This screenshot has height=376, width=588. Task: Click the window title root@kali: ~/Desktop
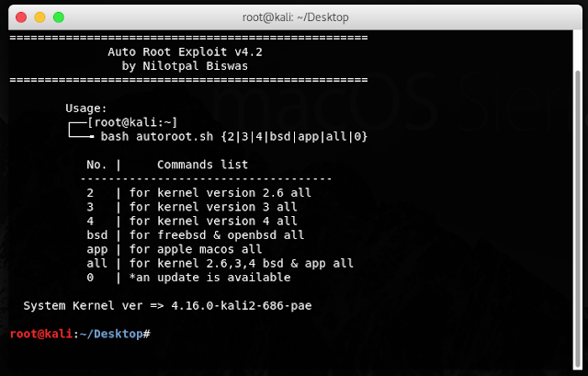[294, 17]
